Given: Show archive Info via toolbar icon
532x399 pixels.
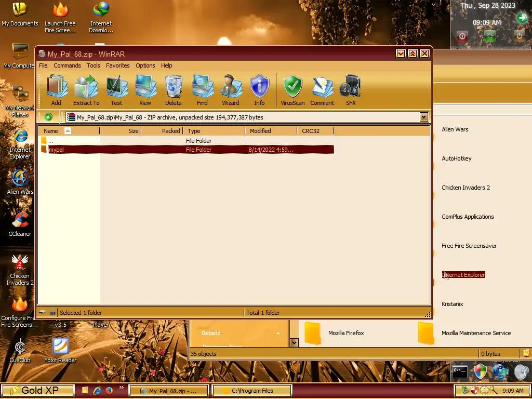Looking at the screenshot, I should click(x=260, y=90).
